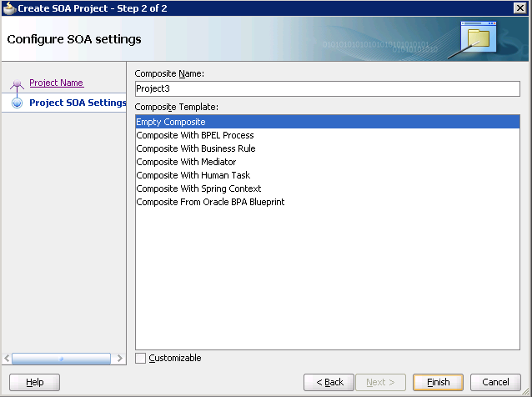532x397 pixels.
Task: Choose Composite With Business Rule
Action: coord(328,148)
